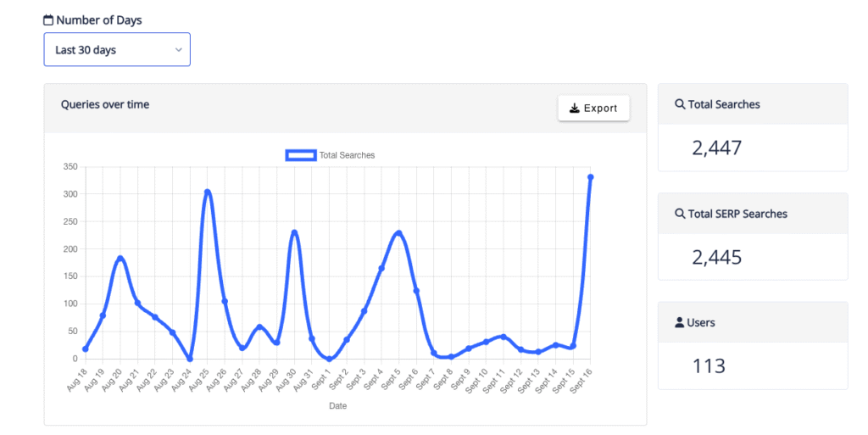
Task: Click the Total Searches legend label text
Action: pyautogui.click(x=347, y=155)
